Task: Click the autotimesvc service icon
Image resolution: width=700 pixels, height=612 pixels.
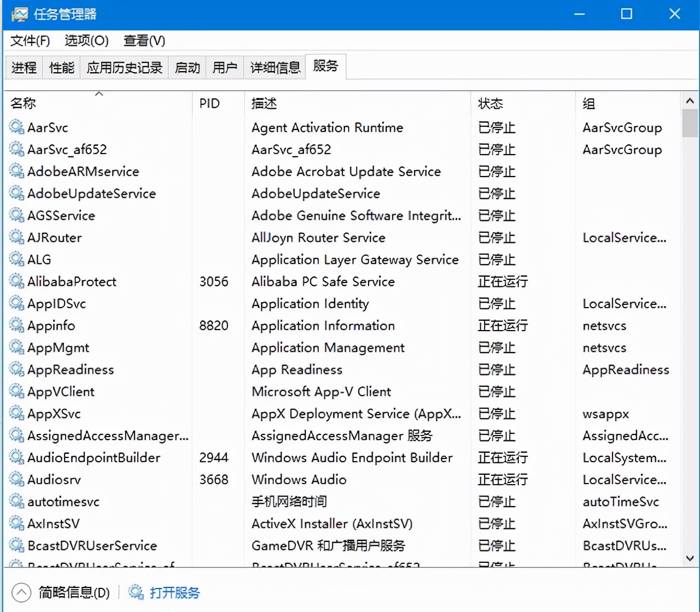Action: click(x=16, y=501)
